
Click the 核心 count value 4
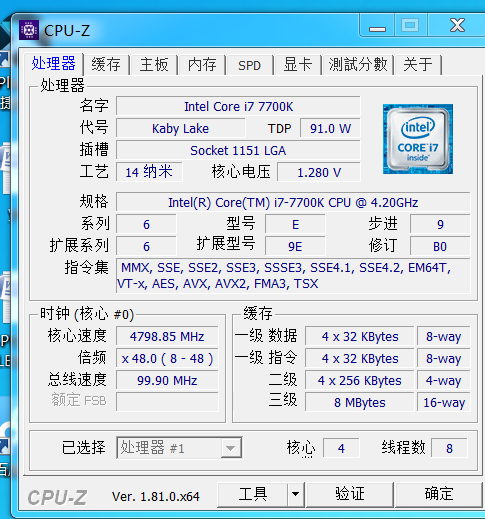[x=341, y=448]
